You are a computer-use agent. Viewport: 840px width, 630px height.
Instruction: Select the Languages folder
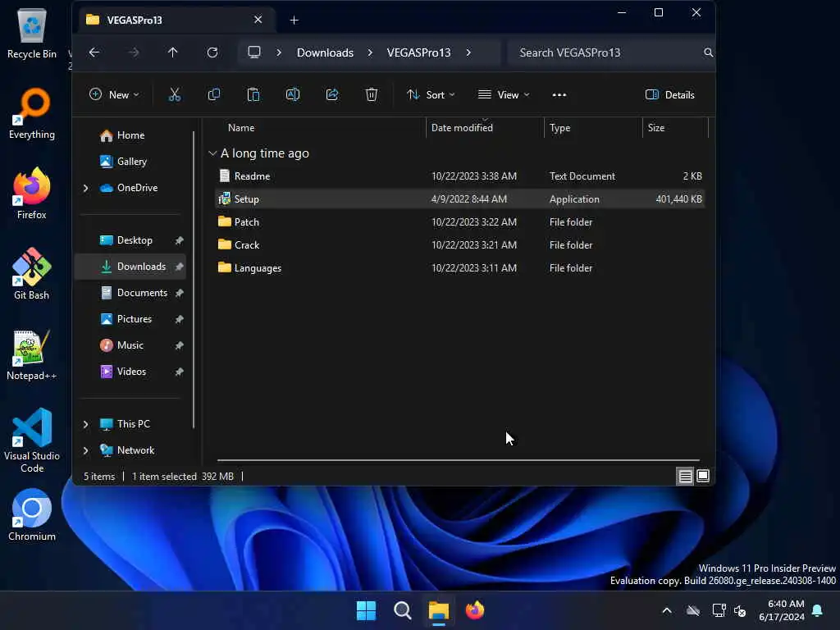(459, 268)
